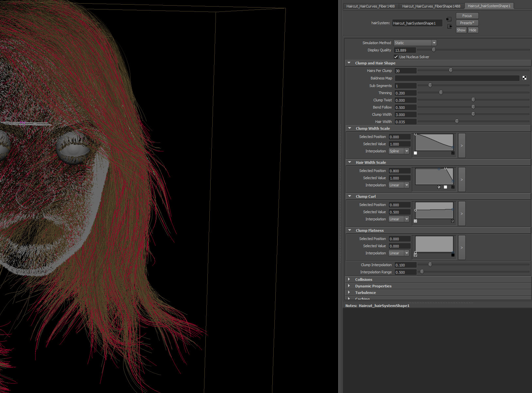Click the Clump Twist slider handle

point(473,100)
